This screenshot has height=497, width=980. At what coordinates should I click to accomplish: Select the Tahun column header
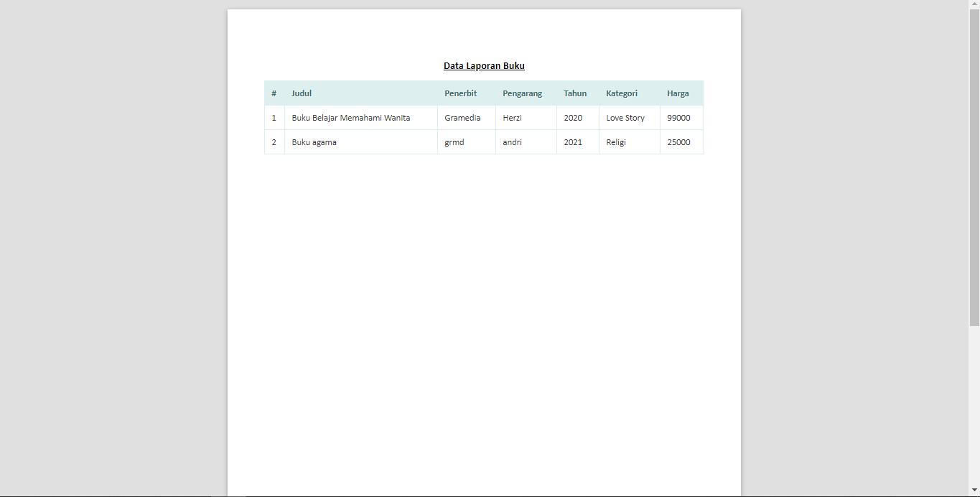(x=575, y=93)
